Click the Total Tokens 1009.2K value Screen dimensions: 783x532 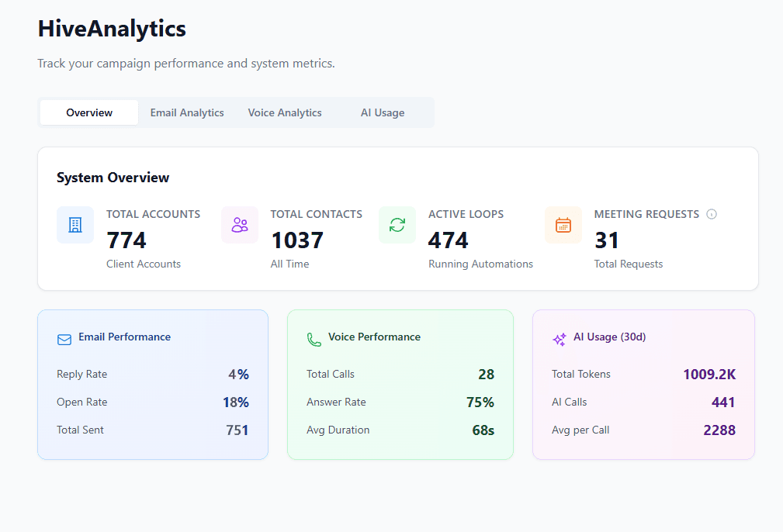[709, 374]
